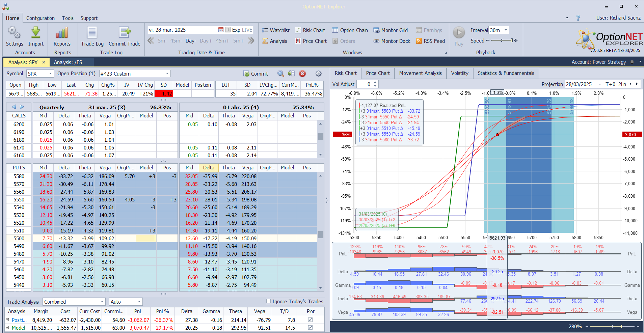The height and width of the screenshot is (333, 644).
Task: Expand the Position row in analysis grid
Action: click(7, 320)
